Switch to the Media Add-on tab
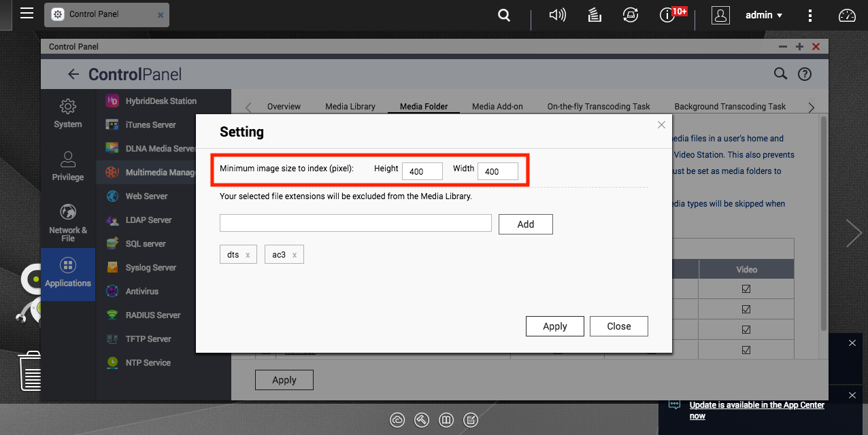This screenshot has height=435, width=868. pyautogui.click(x=497, y=107)
